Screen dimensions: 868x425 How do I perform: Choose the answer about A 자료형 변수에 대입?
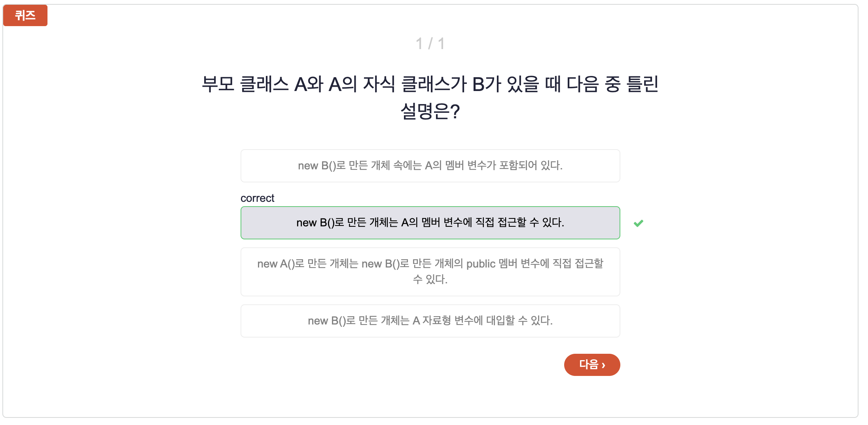(430, 321)
